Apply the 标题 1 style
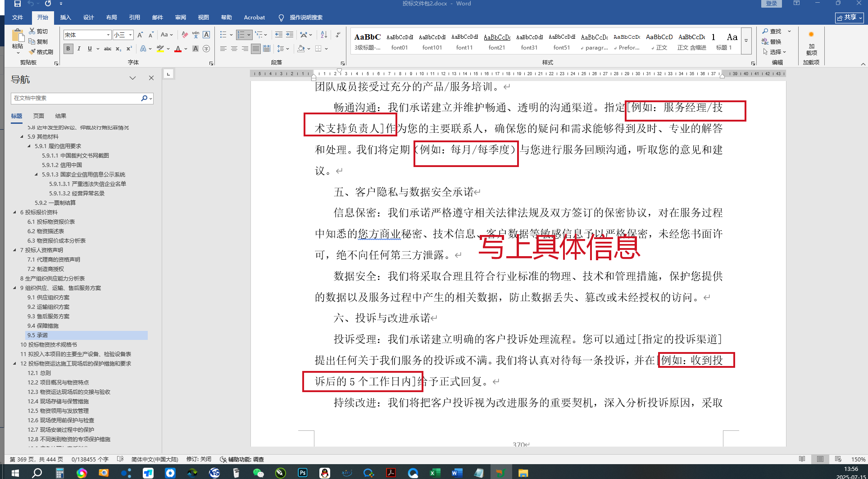The height and width of the screenshot is (479, 868). (724, 41)
